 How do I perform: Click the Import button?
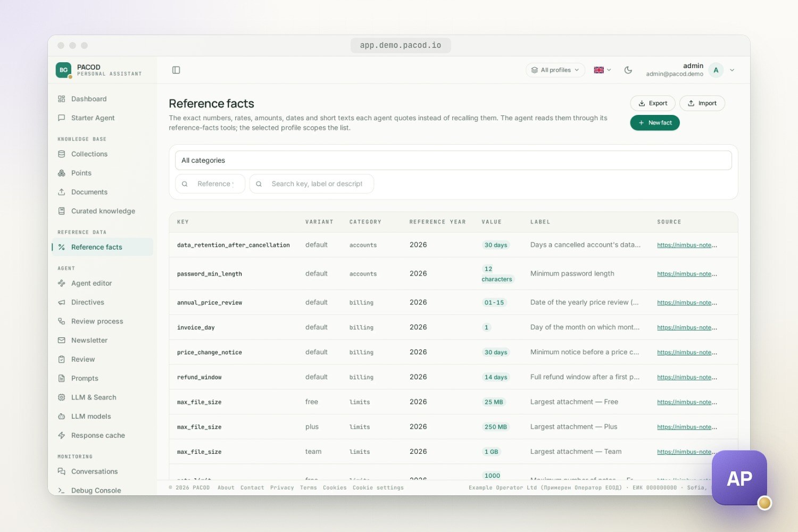(702, 103)
